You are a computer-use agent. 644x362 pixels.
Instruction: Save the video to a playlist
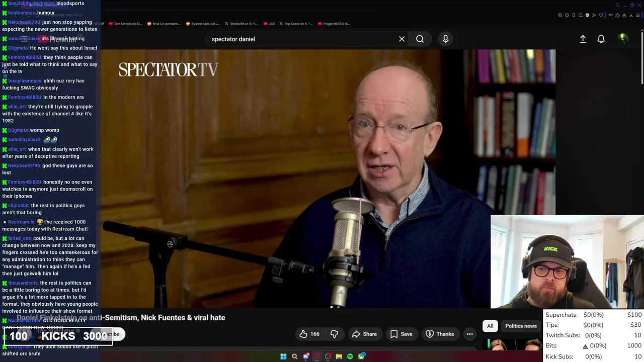pos(401,334)
